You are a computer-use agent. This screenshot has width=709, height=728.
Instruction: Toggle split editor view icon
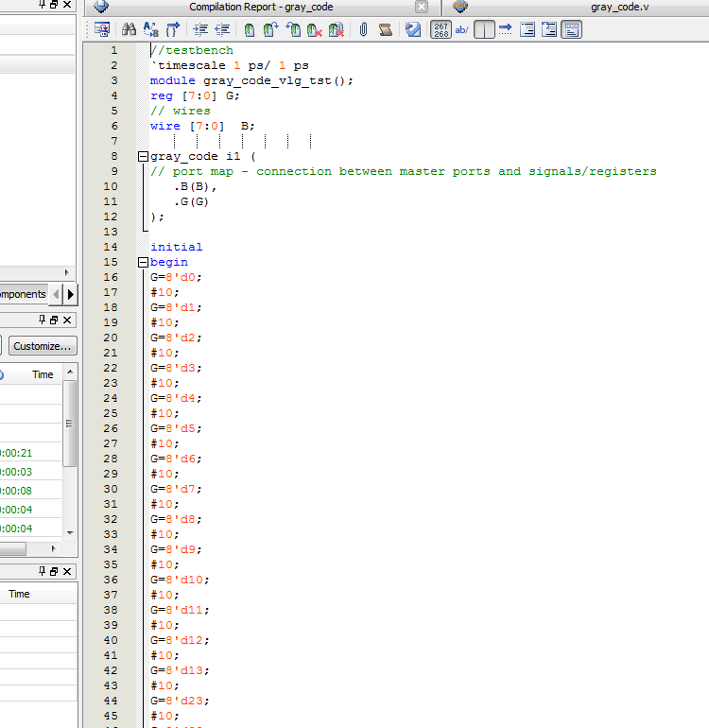[x=484, y=30]
